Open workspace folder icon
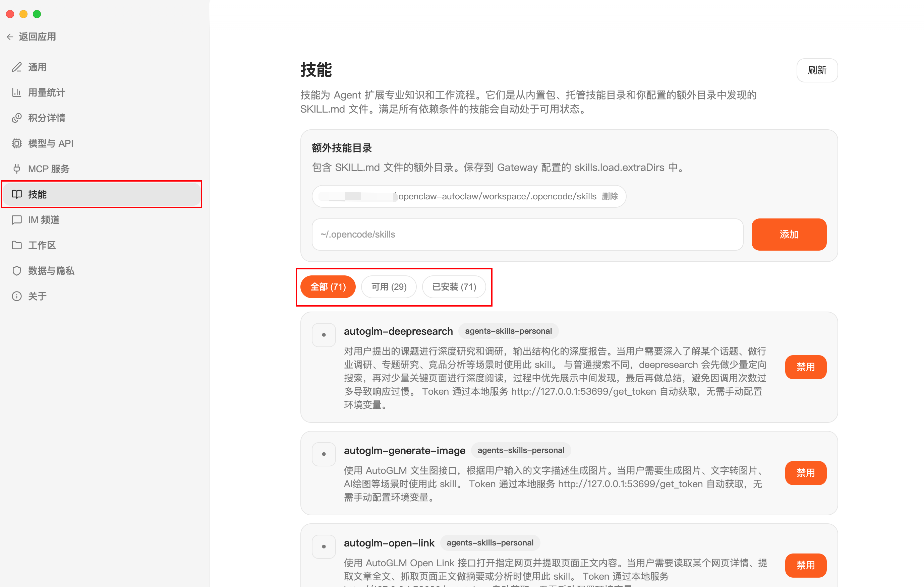This screenshot has height=587, width=924. pos(16,245)
